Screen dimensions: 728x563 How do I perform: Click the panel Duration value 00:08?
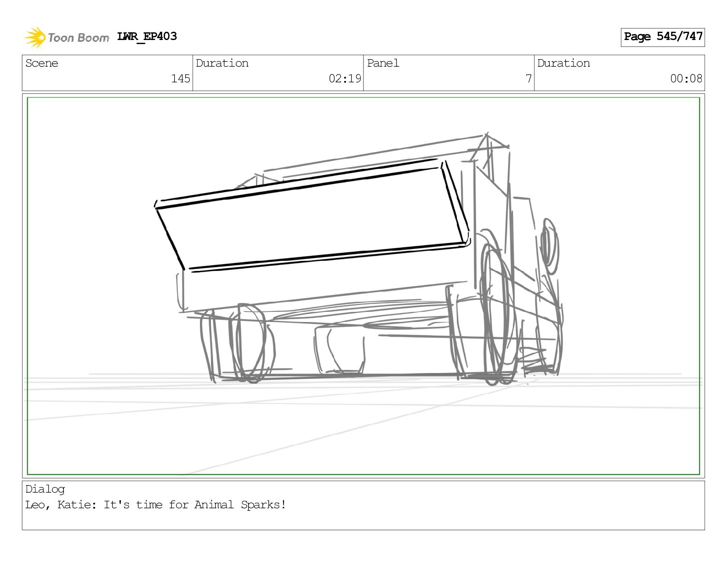tap(686, 79)
